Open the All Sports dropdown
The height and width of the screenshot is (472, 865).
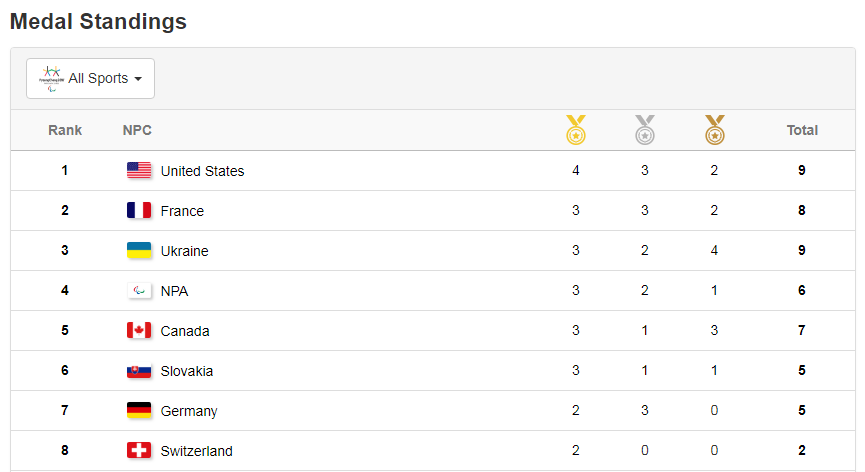pyautogui.click(x=91, y=78)
